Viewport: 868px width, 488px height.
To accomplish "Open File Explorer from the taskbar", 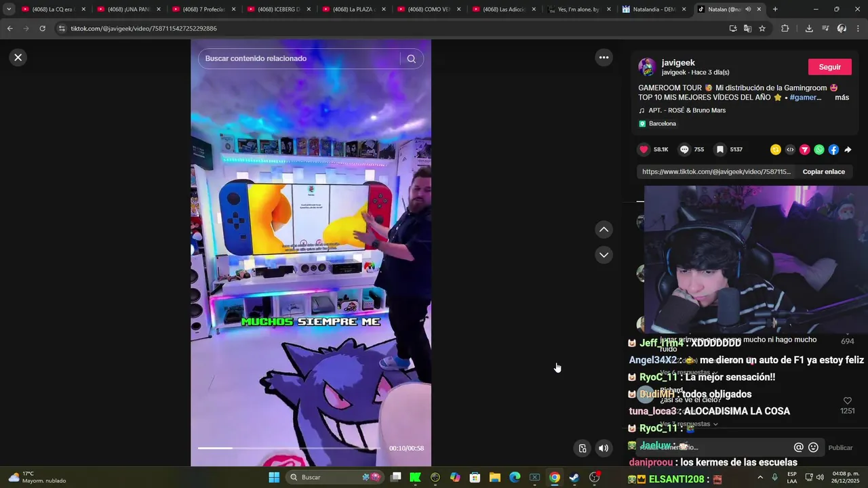I will point(494,477).
